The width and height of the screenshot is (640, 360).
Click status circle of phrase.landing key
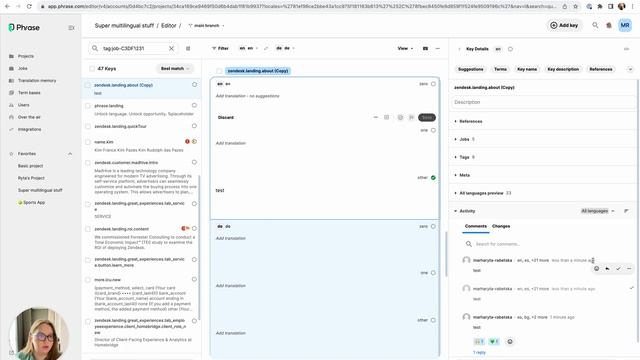pos(194,105)
